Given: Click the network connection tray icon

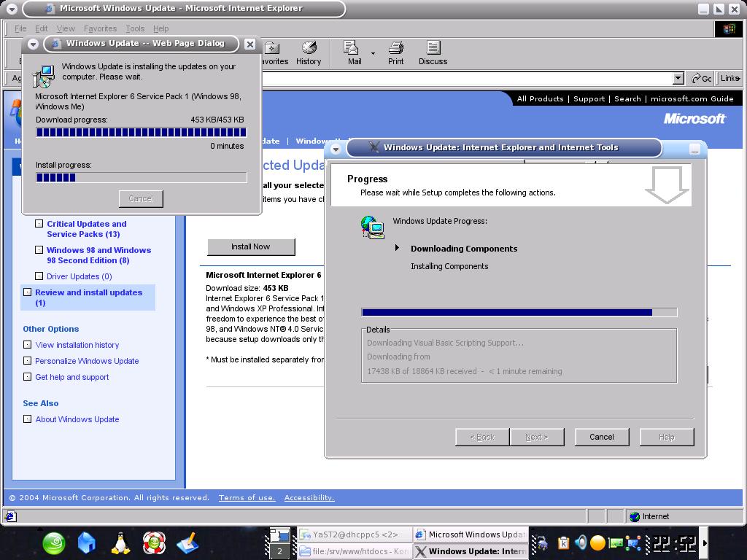Looking at the screenshot, I should [633, 542].
